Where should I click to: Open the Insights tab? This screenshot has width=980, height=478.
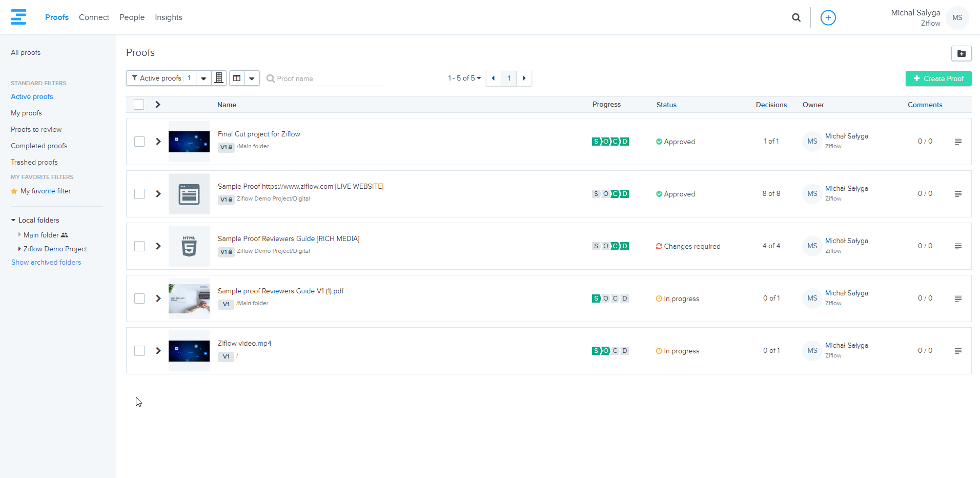coord(169,17)
